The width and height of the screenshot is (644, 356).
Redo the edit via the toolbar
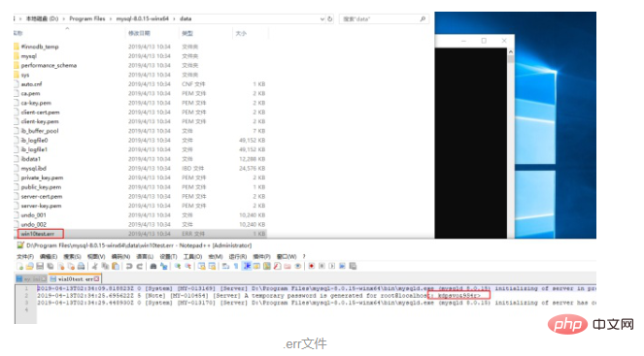tap(140, 266)
